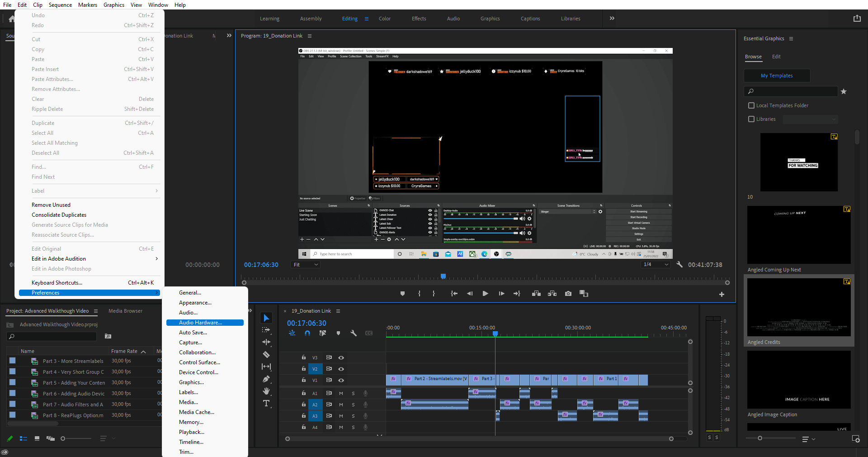Click the captions CC icon in timeline

tap(369, 333)
